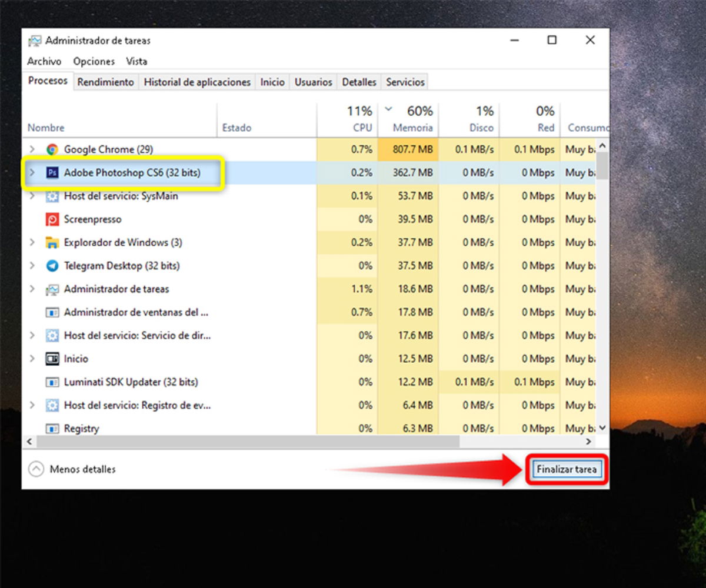Click the Estado column header
Image resolution: width=706 pixels, height=588 pixels.
(x=237, y=127)
